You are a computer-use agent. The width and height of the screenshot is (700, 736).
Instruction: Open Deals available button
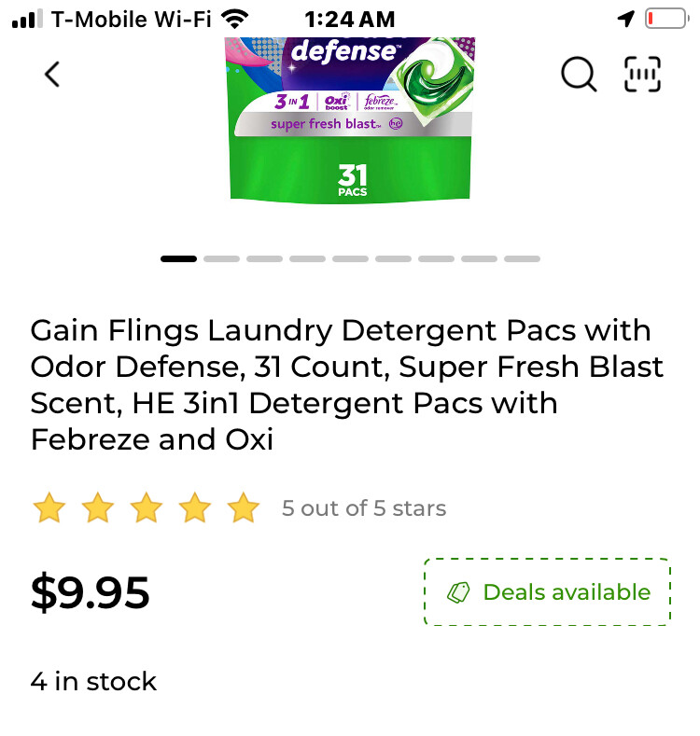point(547,592)
